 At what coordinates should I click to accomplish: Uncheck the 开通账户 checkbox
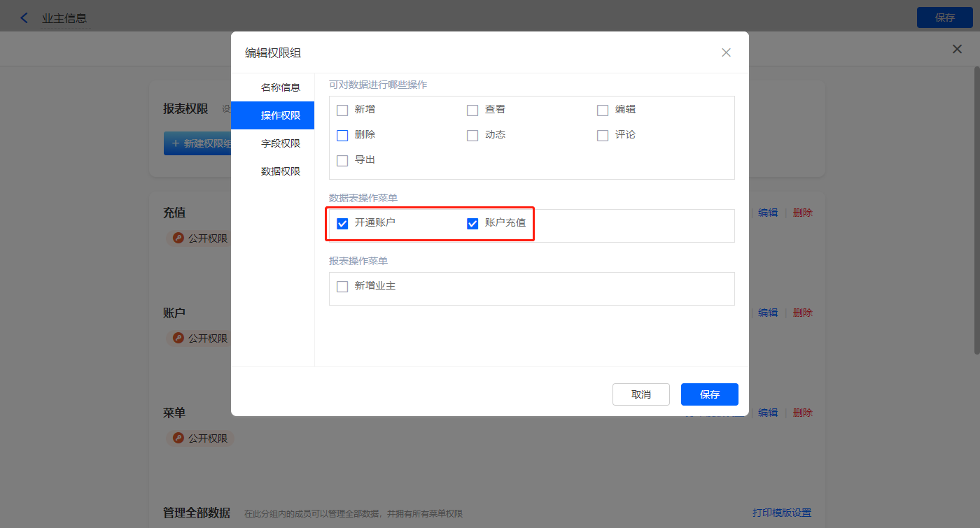pos(342,223)
